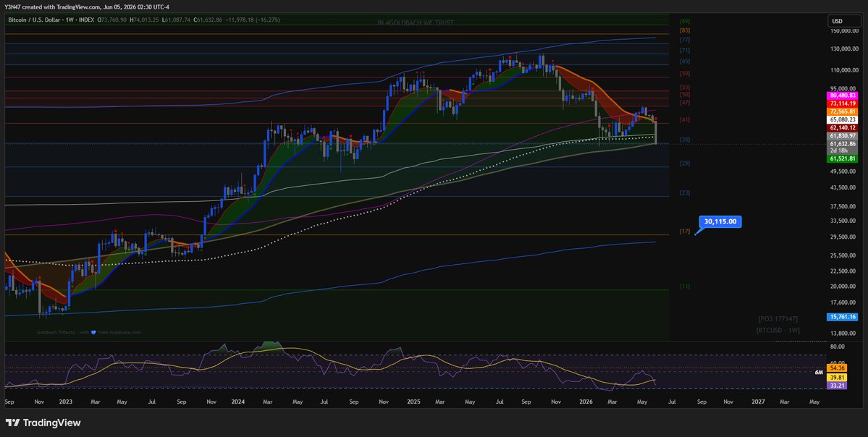868x437 pixels.
Task: Select the dark red 62,140.12 price tag
Action: pos(843,127)
